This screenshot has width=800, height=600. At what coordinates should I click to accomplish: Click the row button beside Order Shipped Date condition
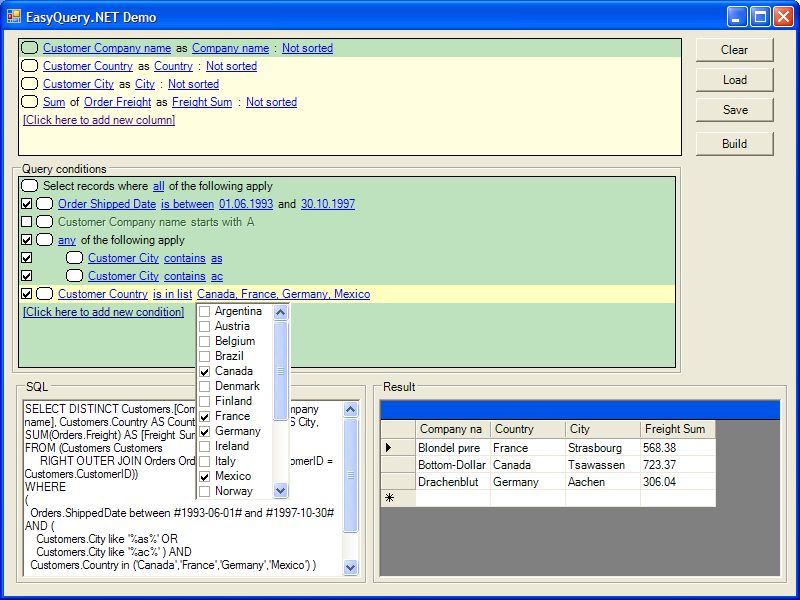45,204
